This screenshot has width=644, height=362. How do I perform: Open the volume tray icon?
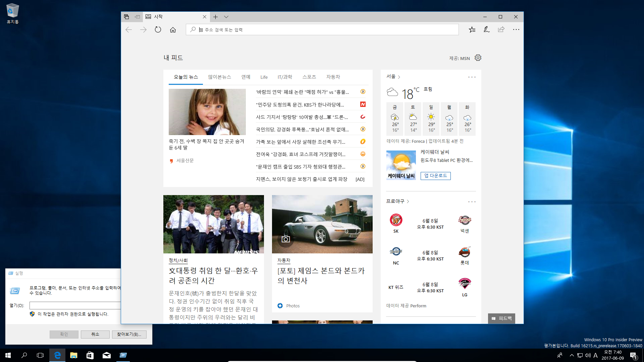point(588,355)
